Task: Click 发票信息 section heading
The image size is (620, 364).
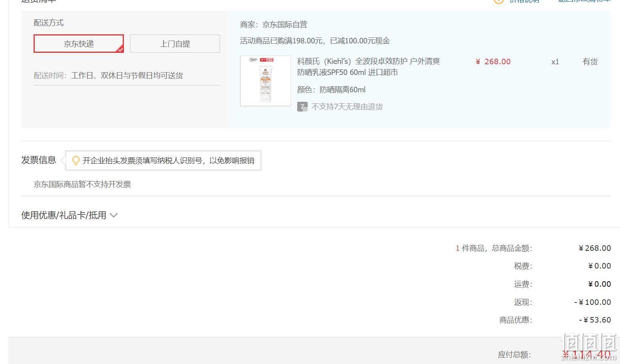Action: (39, 160)
